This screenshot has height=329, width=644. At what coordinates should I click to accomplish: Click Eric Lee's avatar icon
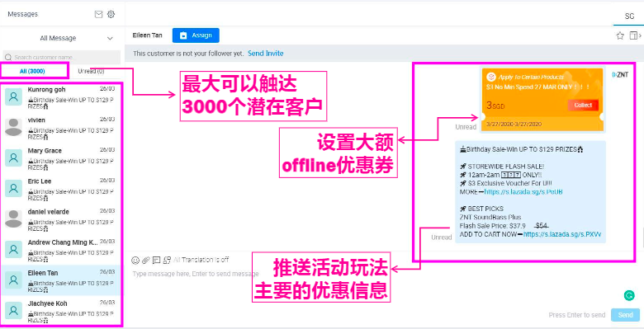(x=13, y=188)
